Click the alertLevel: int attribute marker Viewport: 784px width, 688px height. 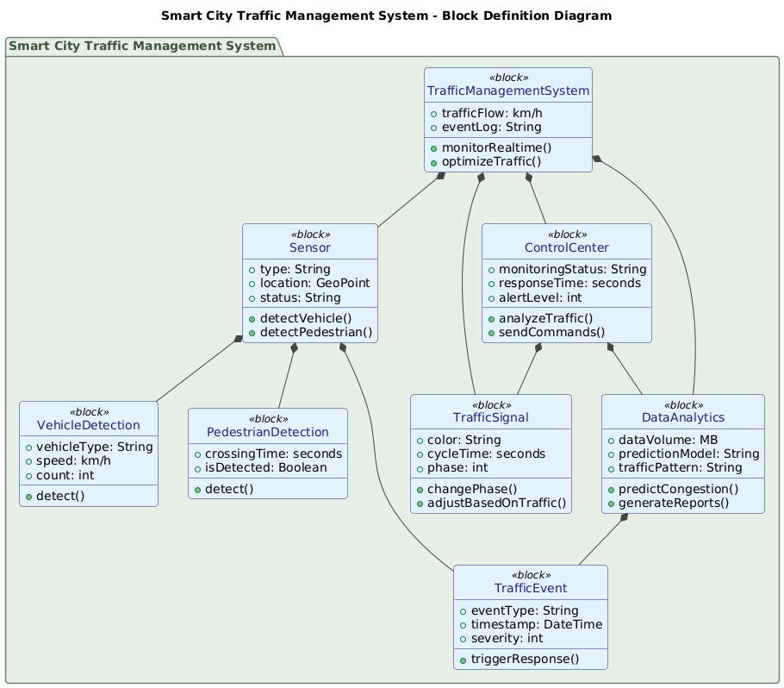[490, 297]
